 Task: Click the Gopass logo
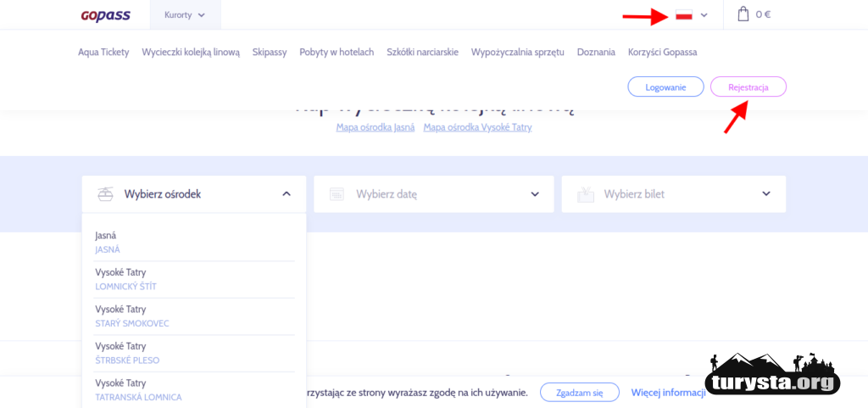click(105, 14)
